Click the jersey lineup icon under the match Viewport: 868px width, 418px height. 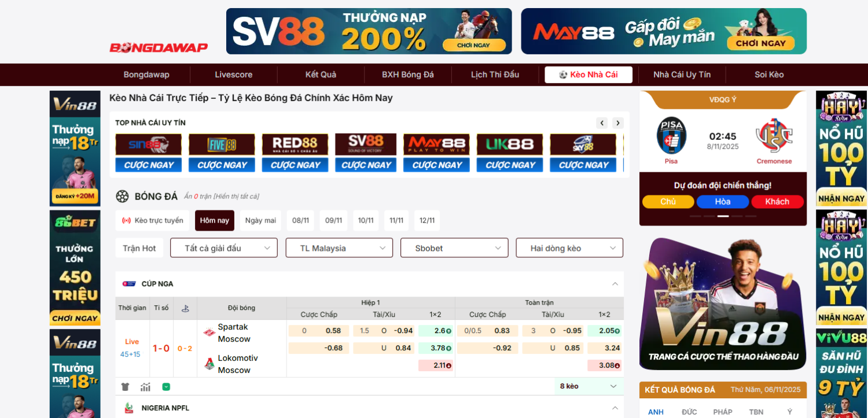point(125,387)
